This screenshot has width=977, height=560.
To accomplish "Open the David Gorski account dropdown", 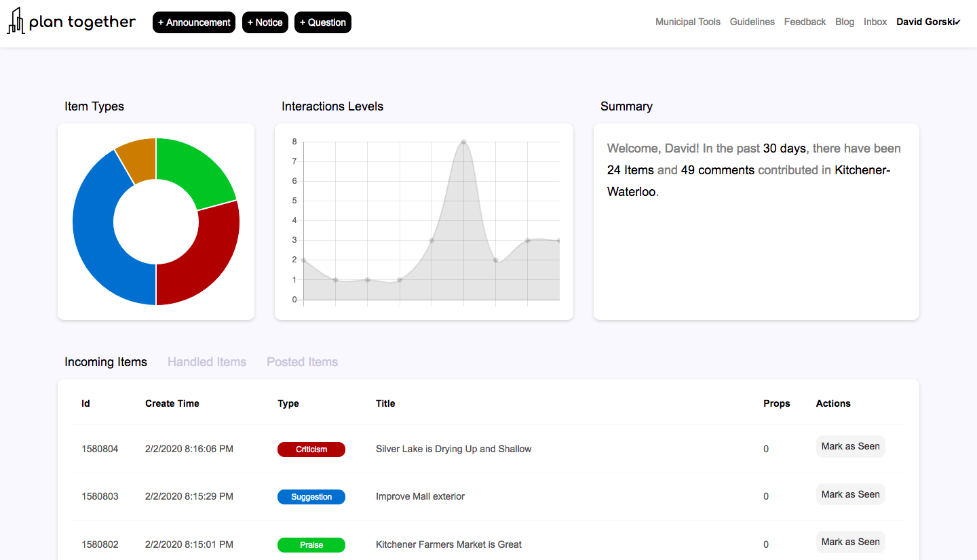I will 928,22.
